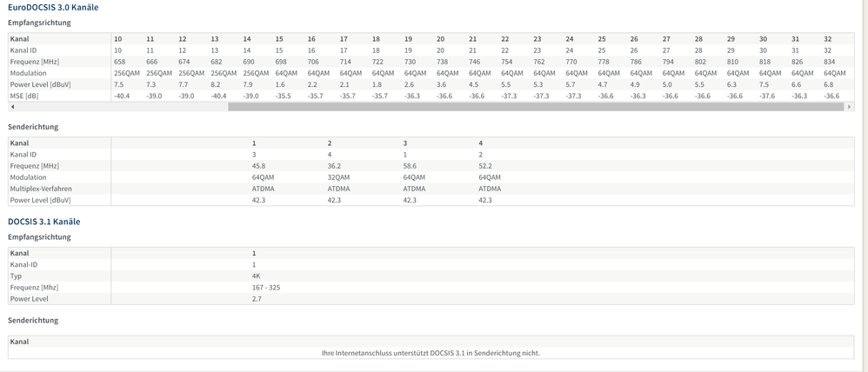This screenshot has width=868, height=372.
Task: Click the 32QAM modulation cell
Action: click(339, 177)
